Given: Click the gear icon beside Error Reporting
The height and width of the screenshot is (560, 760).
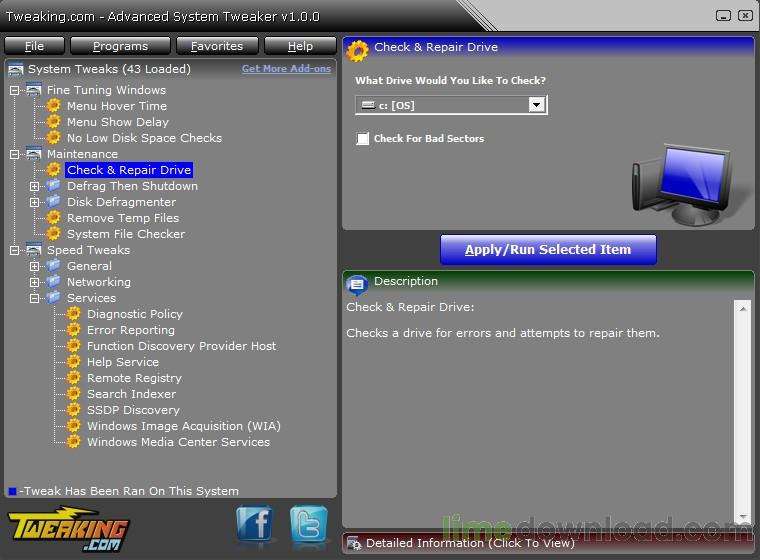Looking at the screenshot, I should point(73,330).
